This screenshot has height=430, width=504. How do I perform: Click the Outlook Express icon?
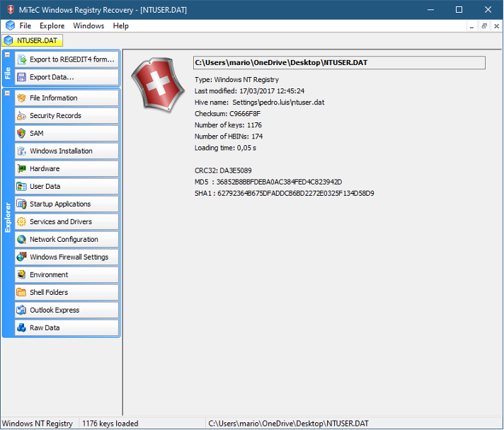click(x=21, y=310)
